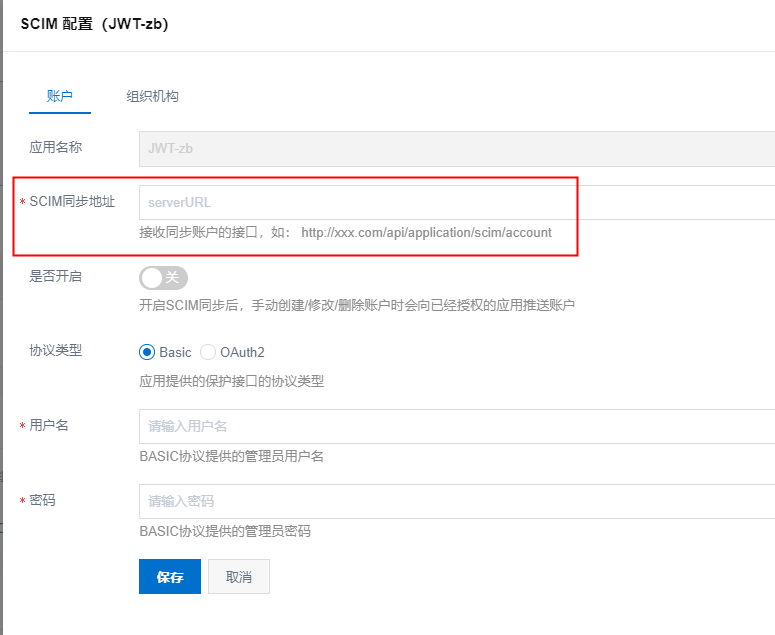Click the hint starting 开启SCIM同步后
The image size is (775, 635).
pyautogui.click(x=357, y=305)
